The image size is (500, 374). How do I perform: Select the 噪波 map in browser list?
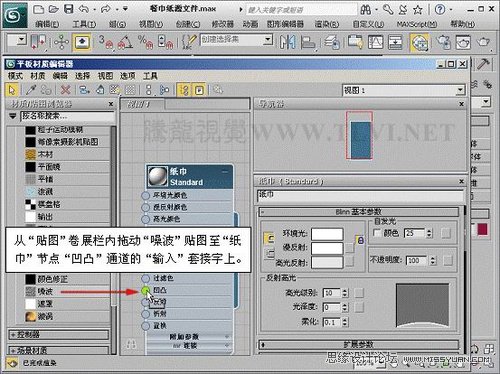67,291
